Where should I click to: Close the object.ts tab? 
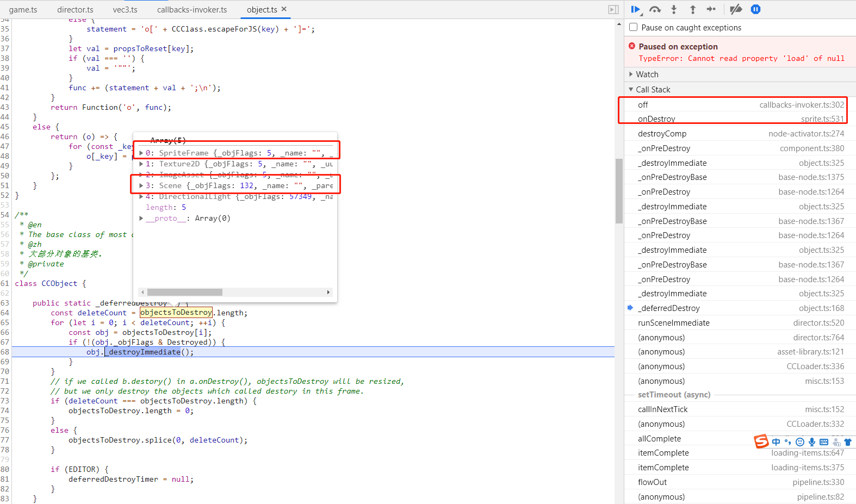click(x=284, y=9)
